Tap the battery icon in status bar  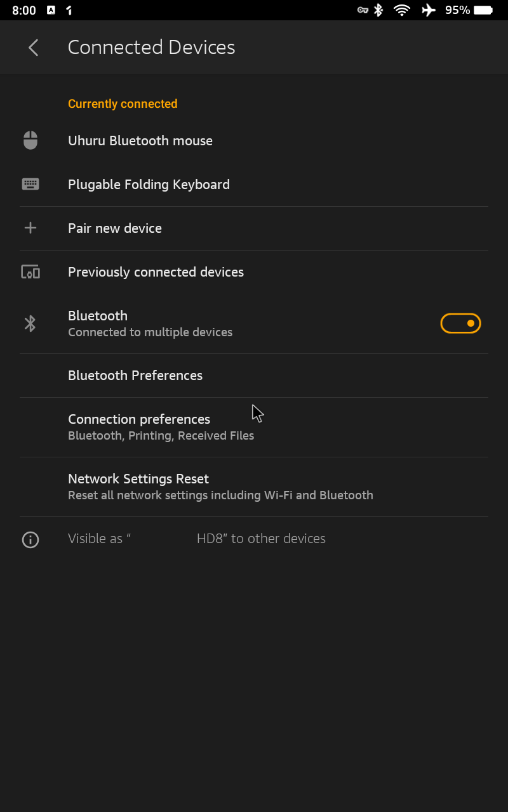pos(483,10)
